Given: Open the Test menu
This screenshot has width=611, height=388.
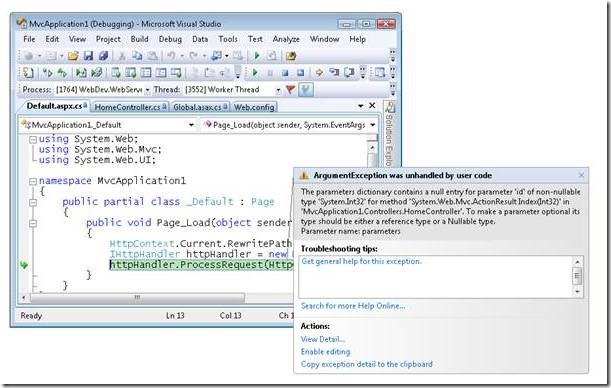Looking at the screenshot, I should pos(255,39).
